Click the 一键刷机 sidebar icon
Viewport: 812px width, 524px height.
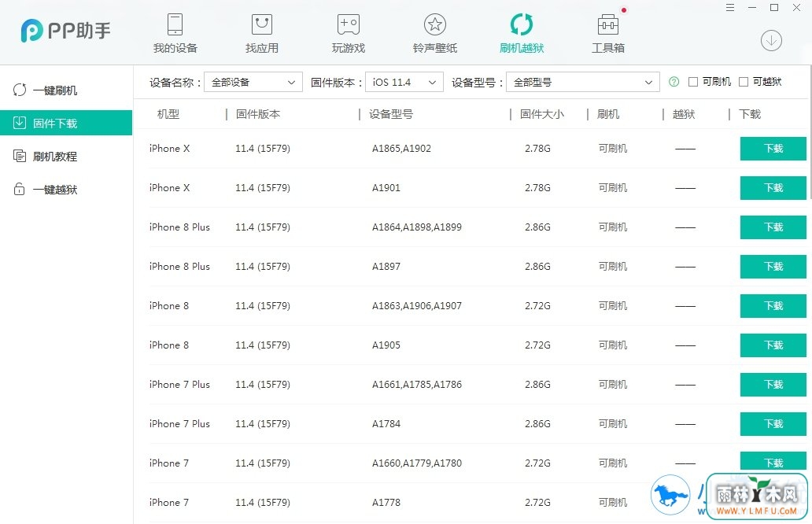20,90
